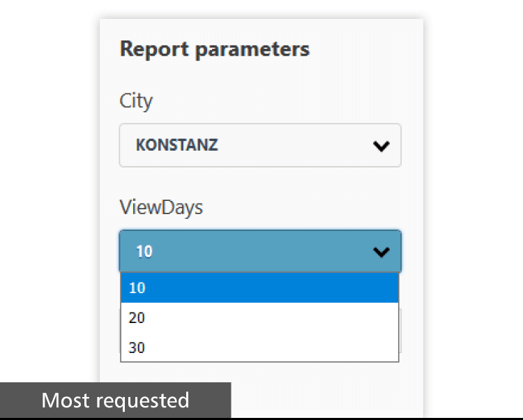
Task: Click empty space right of 30 option row
Action: coord(272,347)
